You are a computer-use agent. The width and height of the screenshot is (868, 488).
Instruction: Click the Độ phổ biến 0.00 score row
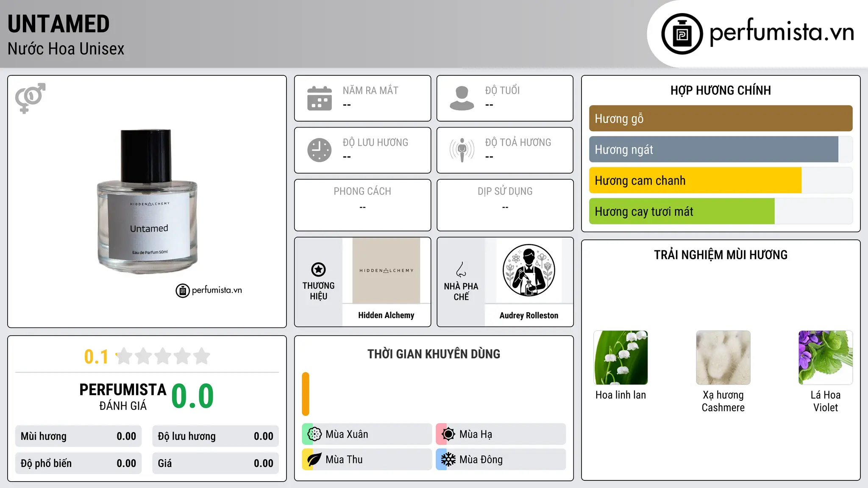point(78,463)
